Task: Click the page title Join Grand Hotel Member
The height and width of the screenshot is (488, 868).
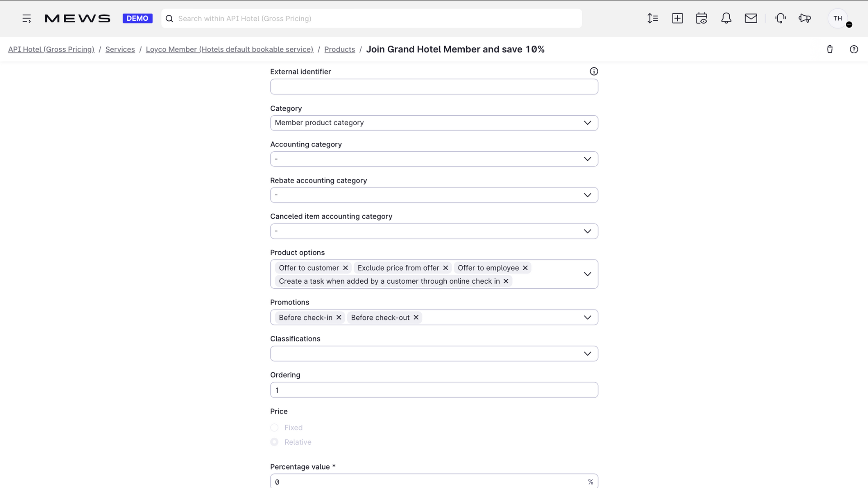Action: tap(455, 49)
